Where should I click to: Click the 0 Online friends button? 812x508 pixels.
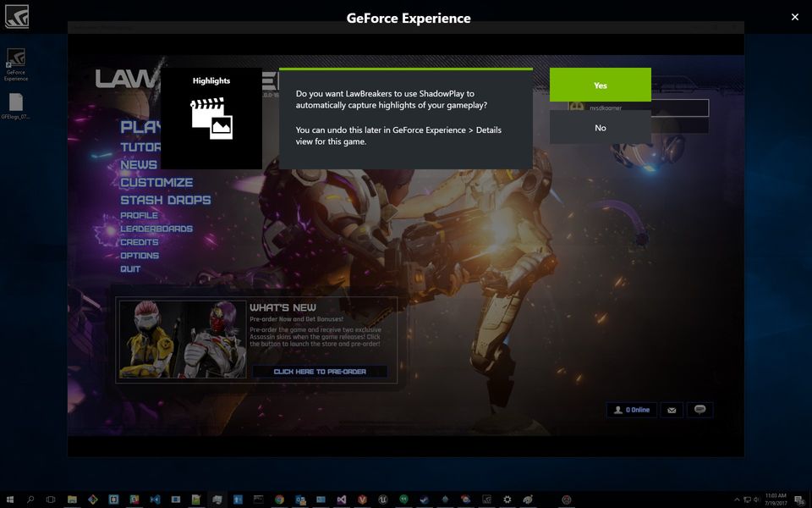[631, 410]
